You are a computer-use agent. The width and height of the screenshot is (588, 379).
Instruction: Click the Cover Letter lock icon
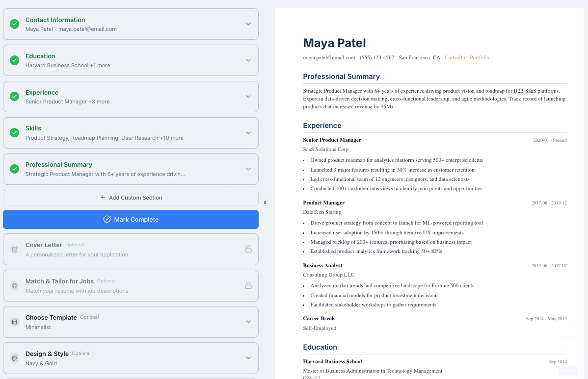248,249
